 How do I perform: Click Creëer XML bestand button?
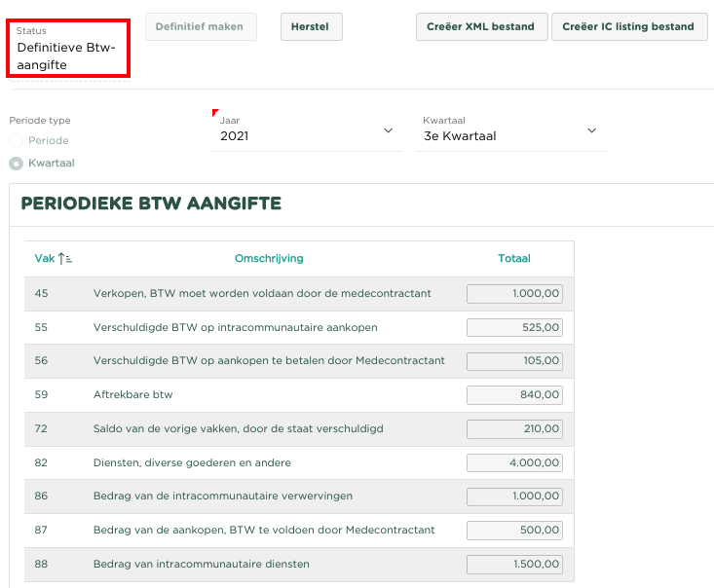point(480,26)
